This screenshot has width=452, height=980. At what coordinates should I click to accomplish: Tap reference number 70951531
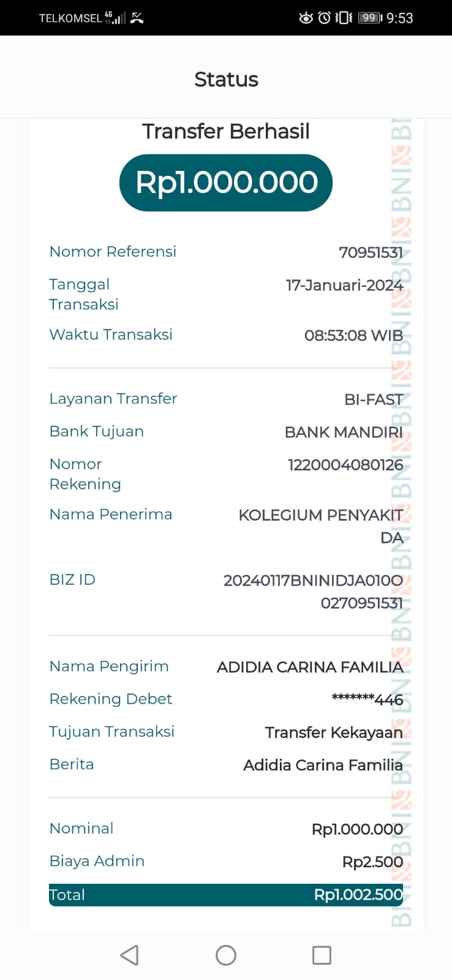point(371,252)
